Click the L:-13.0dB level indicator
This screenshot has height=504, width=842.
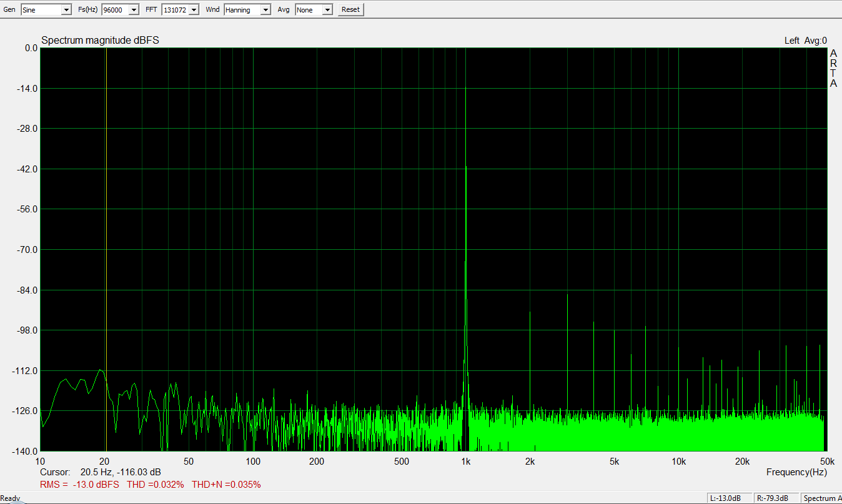(x=728, y=498)
